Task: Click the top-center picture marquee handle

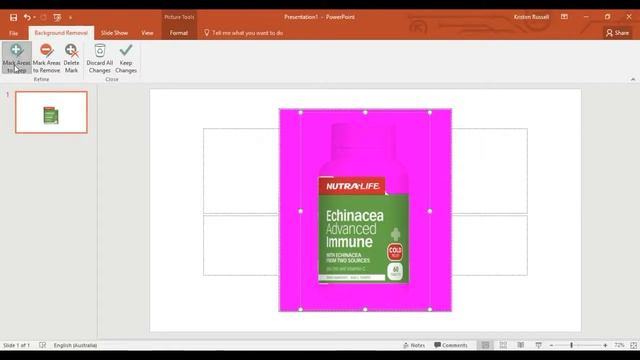Action: pos(365,112)
